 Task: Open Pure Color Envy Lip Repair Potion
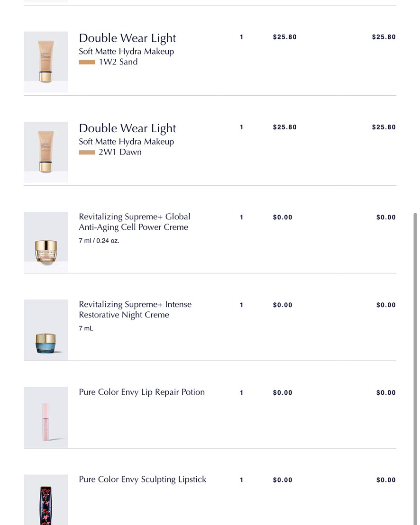(x=142, y=392)
